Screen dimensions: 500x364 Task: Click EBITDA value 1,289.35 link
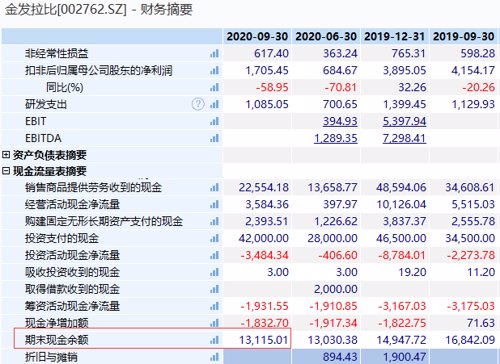click(336, 138)
